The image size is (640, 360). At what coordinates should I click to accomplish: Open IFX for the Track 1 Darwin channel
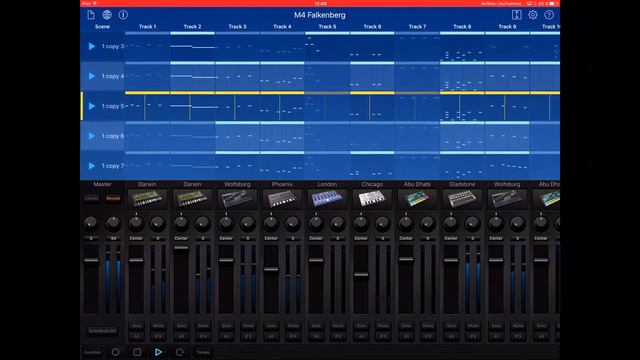(x=158, y=336)
